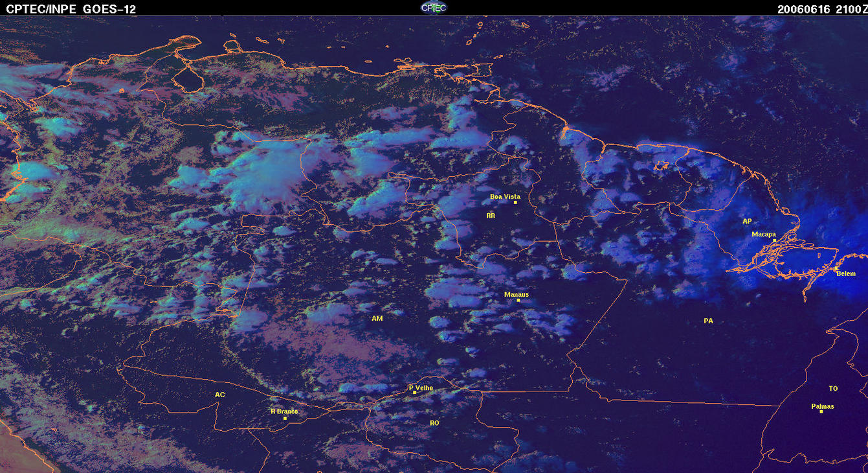Viewport: 868px width, 473px height.
Task: Click the RO state label
Action: click(434, 422)
